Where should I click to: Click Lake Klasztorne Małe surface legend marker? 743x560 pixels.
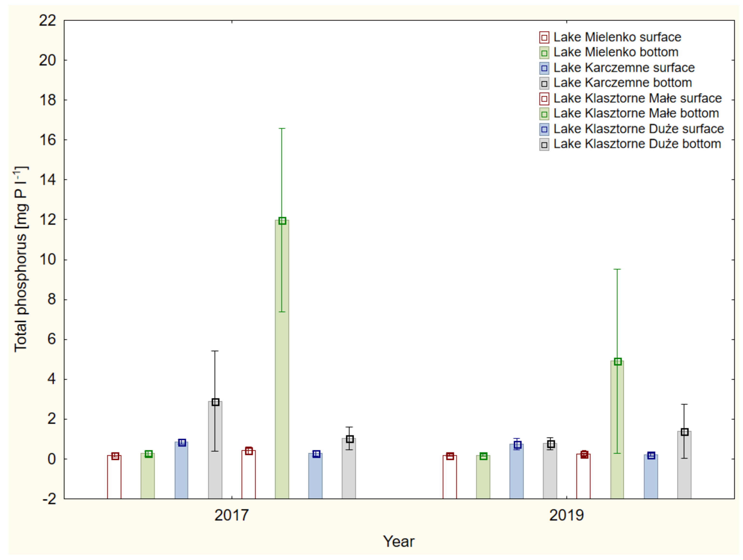[x=544, y=99]
